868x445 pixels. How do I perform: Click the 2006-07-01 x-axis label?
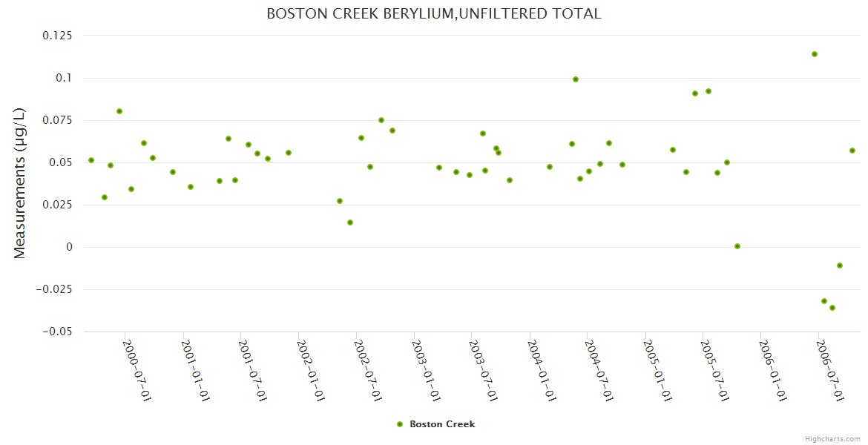830,371
